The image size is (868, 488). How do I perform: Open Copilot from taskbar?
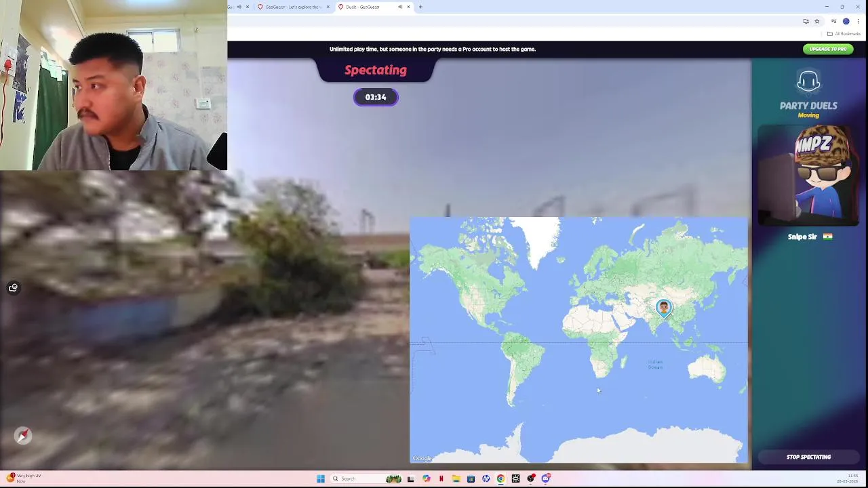click(x=426, y=479)
